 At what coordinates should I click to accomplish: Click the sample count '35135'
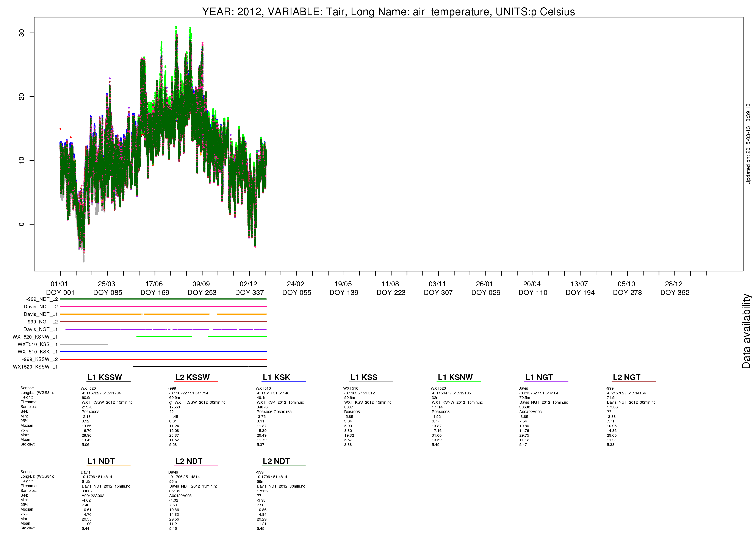point(175,491)
